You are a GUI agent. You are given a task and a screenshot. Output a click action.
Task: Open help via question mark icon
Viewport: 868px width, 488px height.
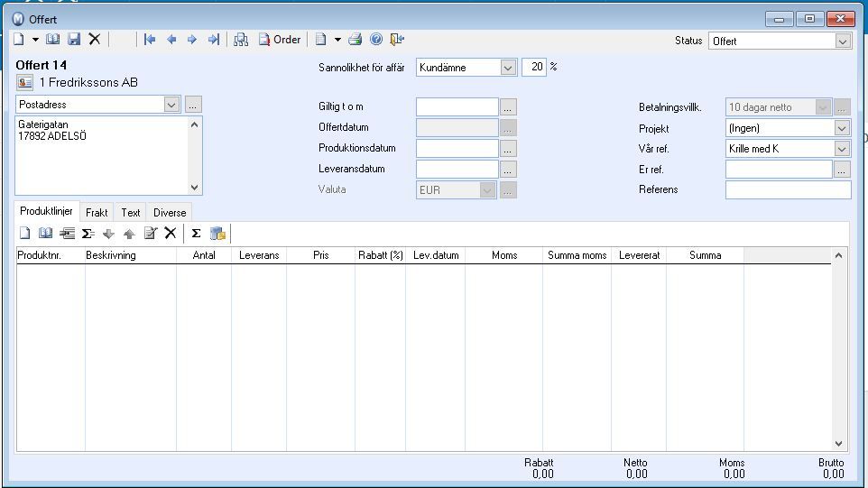click(x=376, y=40)
